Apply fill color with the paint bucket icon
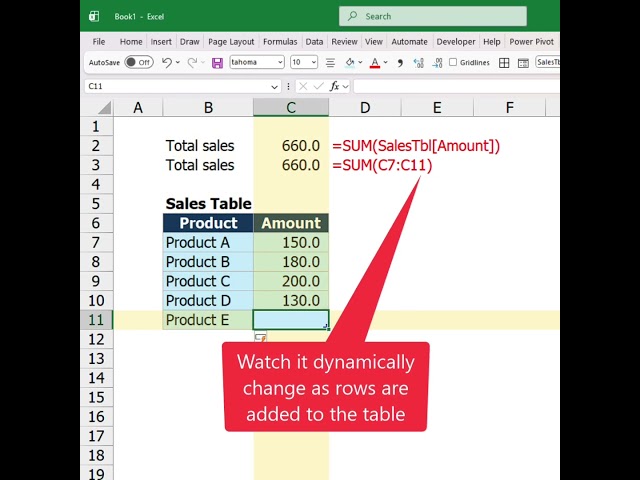The image size is (640, 480). click(x=350, y=62)
